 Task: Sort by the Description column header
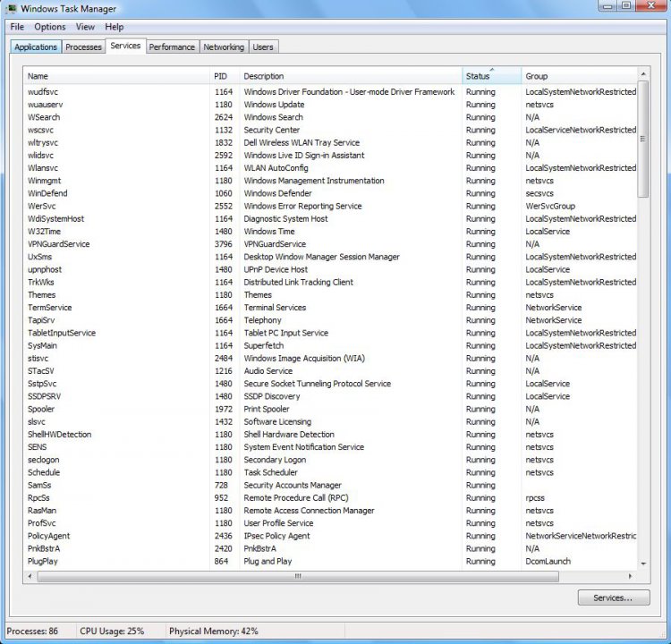click(351, 76)
